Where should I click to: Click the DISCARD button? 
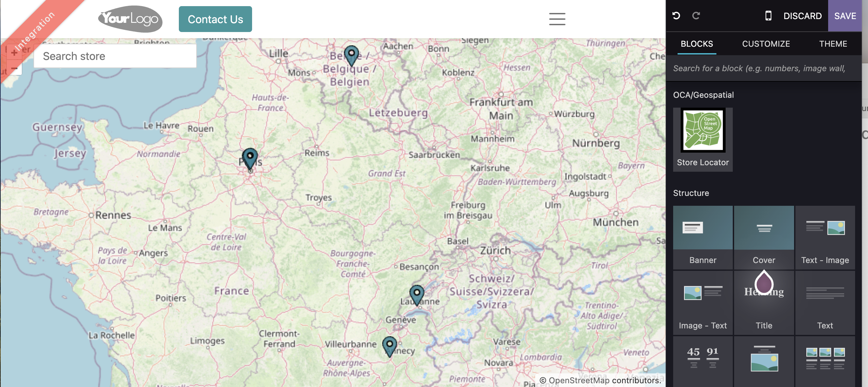click(802, 16)
